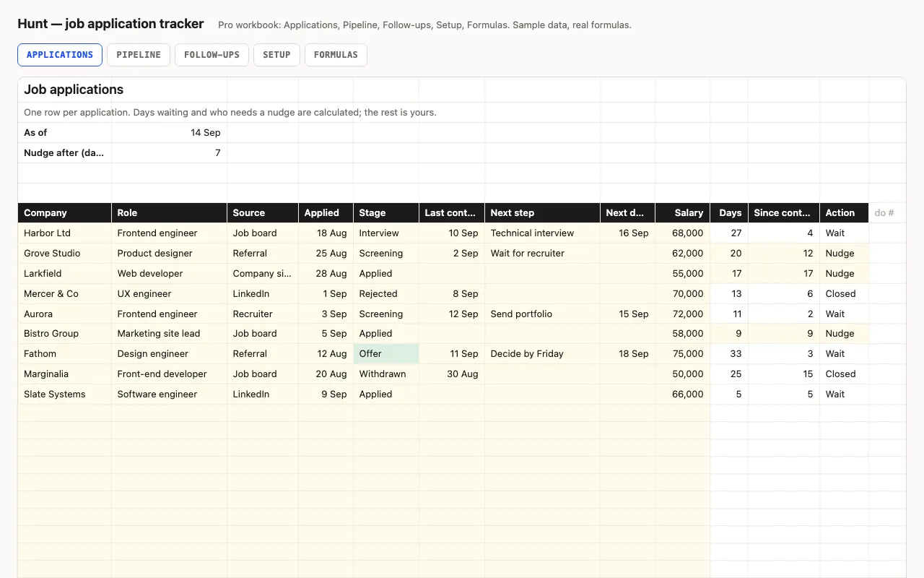Select the Stage column header
Viewport: 924px width, 578px height.
click(386, 213)
